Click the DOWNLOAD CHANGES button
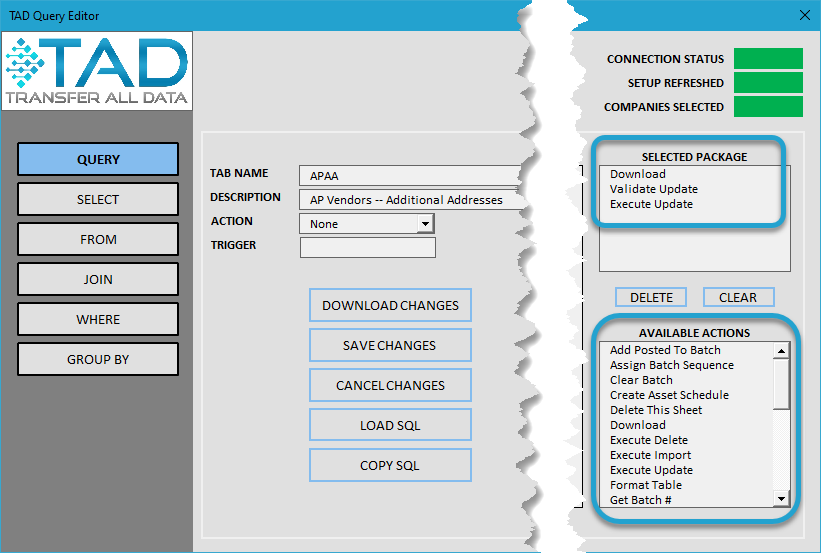 tap(390, 305)
